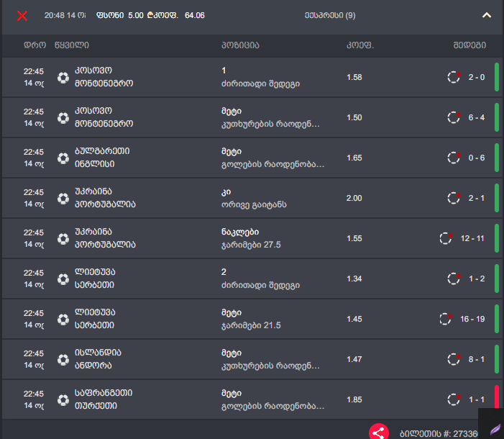
Task: Click the live stats icon beside 0 - 6
Action: coord(454,158)
